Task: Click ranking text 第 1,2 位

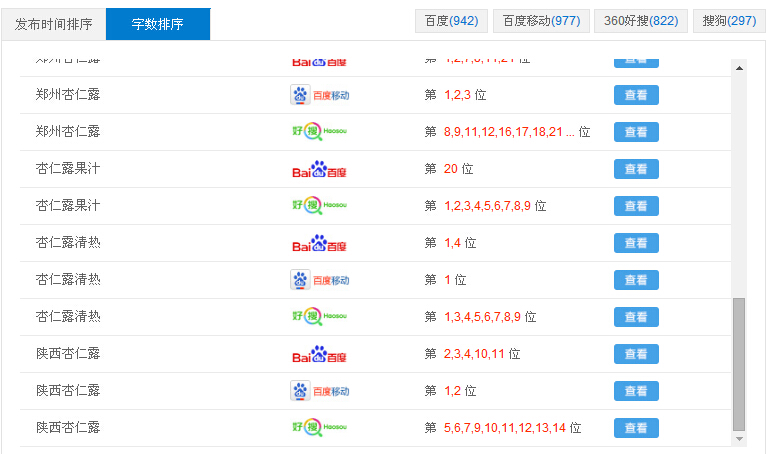Action: tap(451, 391)
